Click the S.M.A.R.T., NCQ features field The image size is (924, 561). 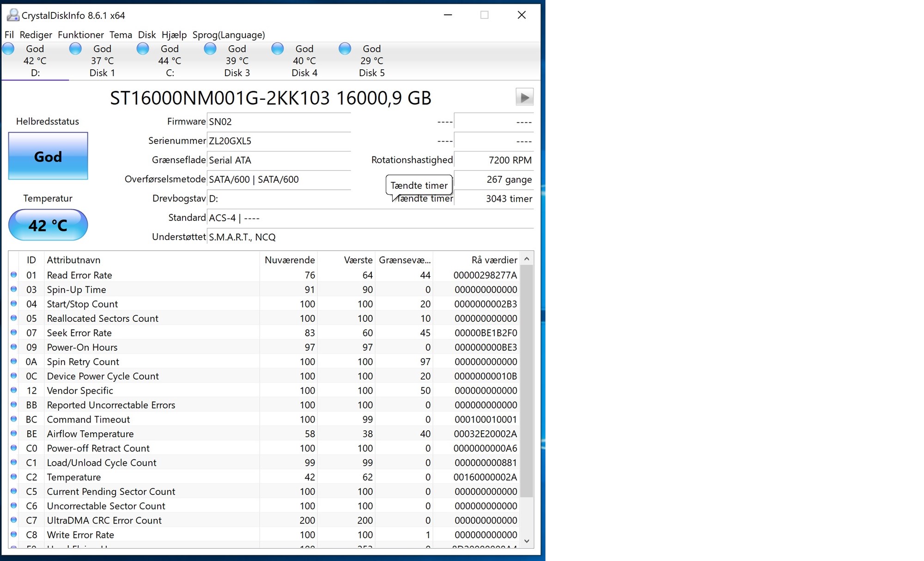click(x=371, y=237)
